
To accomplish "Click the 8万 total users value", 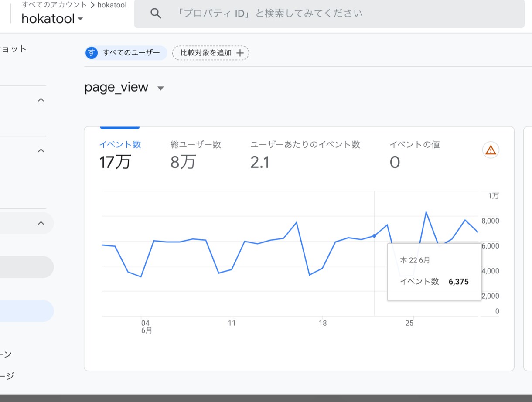I will [x=183, y=163].
